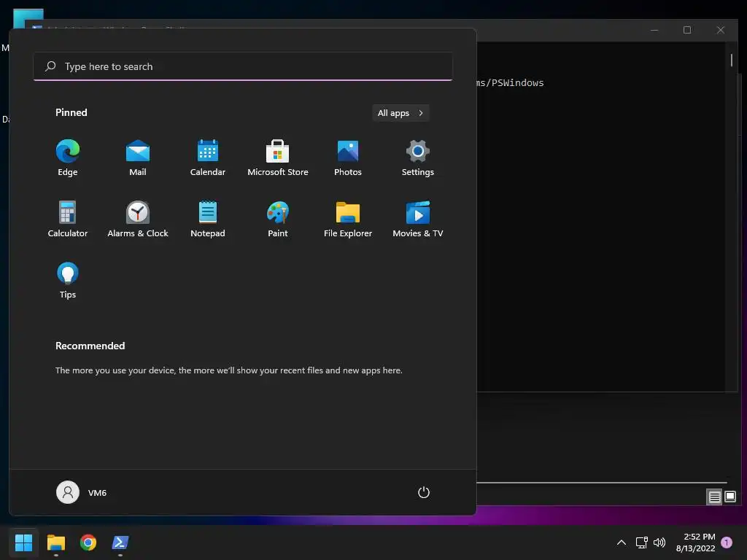Minimize the PowerShell window
The image size is (747, 560).
(654, 30)
